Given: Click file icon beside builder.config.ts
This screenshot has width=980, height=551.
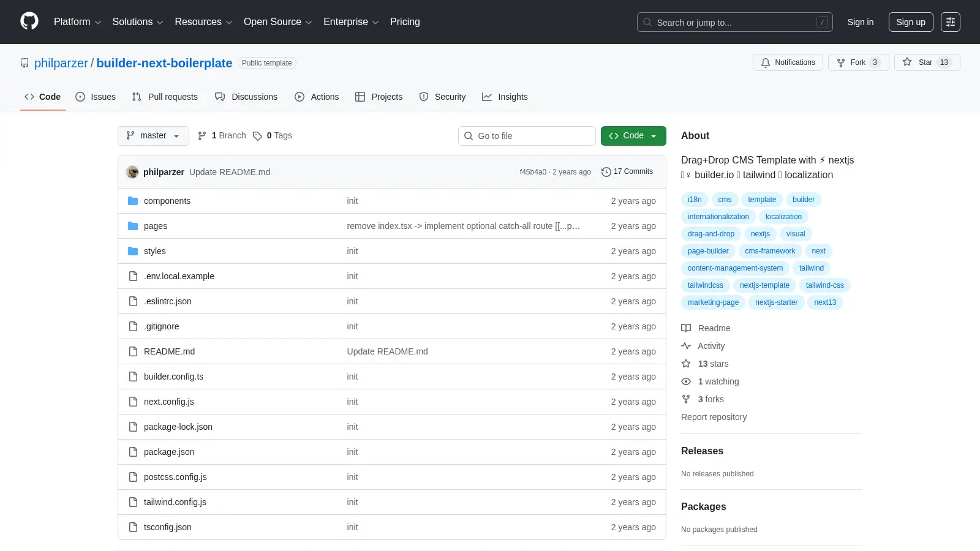Looking at the screenshot, I should tap(133, 377).
